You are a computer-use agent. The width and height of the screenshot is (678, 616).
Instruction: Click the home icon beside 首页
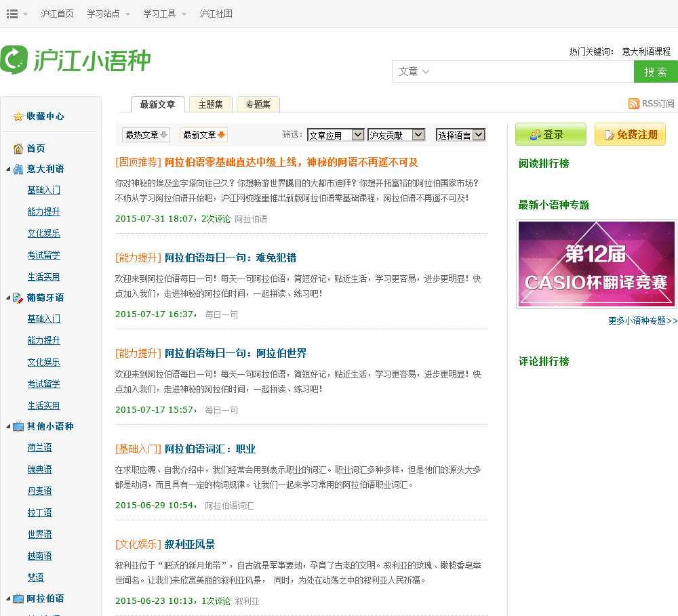point(18,148)
